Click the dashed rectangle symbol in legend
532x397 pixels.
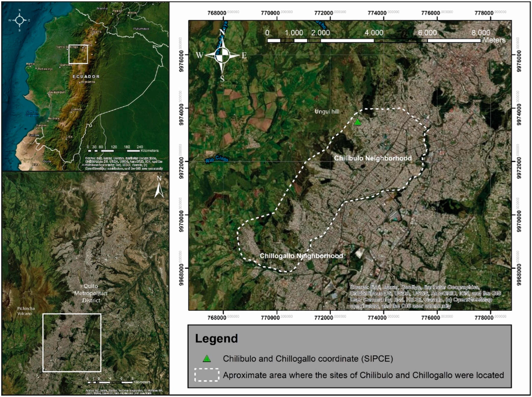click(x=207, y=375)
